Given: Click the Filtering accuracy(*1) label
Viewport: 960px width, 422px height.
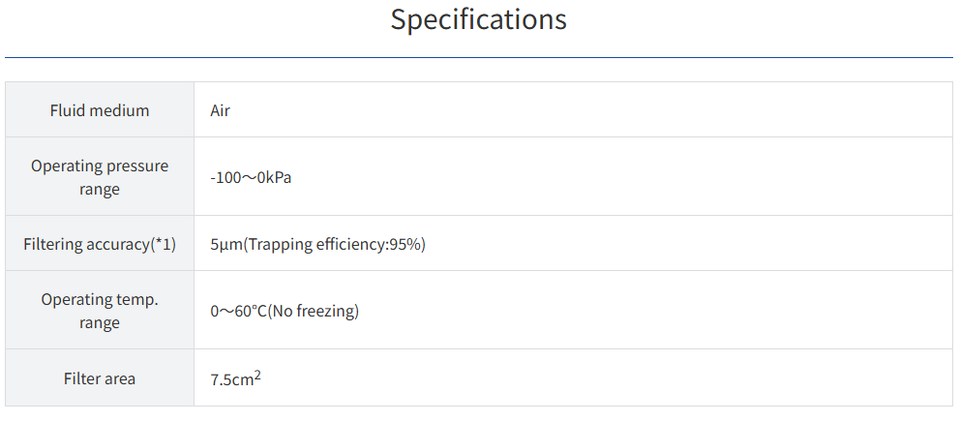Looking at the screenshot, I should (99, 244).
